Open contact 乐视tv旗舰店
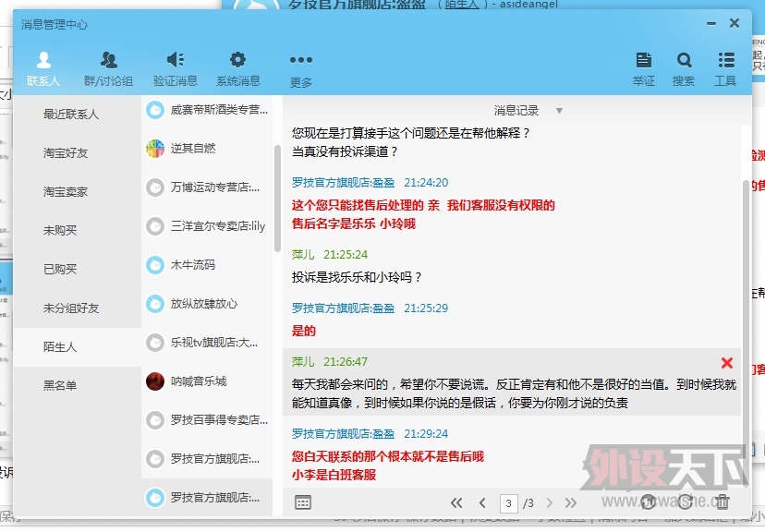This screenshot has width=765, height=532. (x=207, y=343)
